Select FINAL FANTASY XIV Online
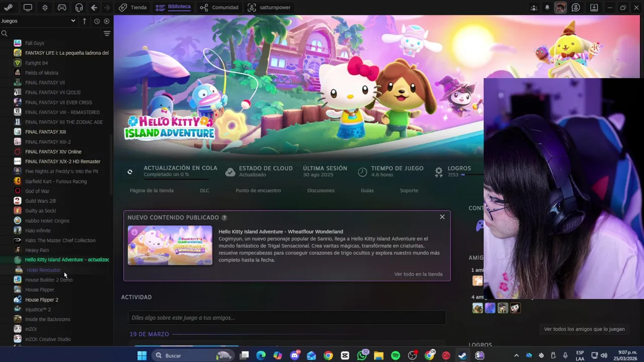 point(53,152)
